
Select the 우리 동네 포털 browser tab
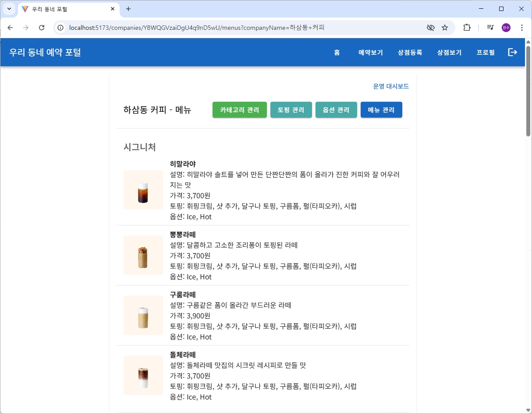click(69, 9)
